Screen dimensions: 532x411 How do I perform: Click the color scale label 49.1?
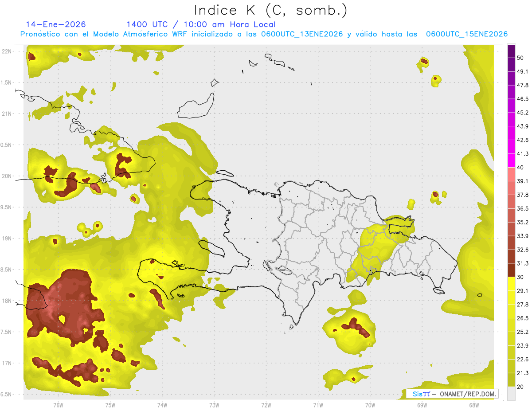click(x=523, y=71)
